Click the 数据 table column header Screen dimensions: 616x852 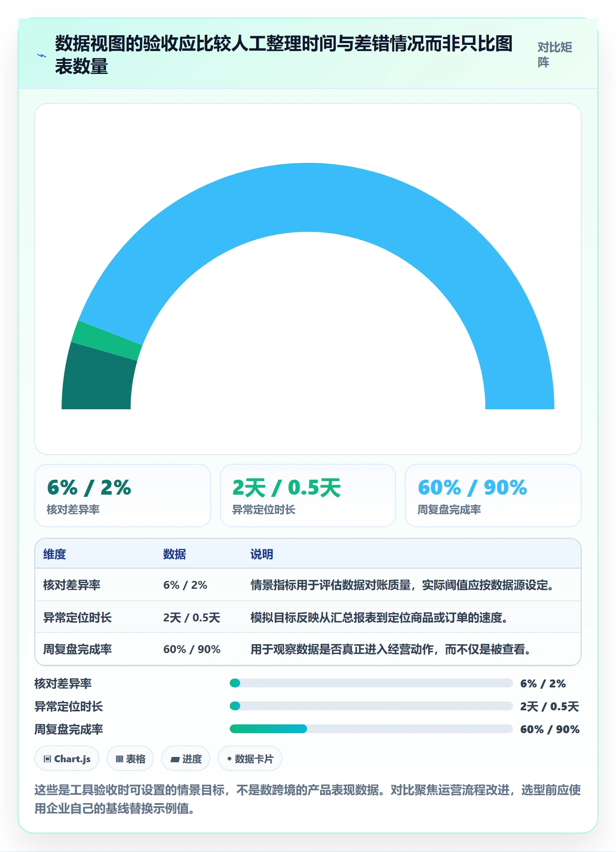point(174,554)
